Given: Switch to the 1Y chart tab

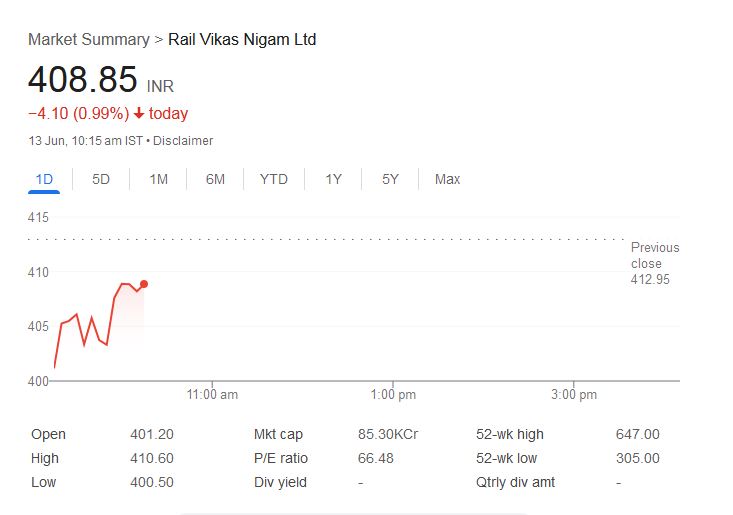Looking at the screenshot, I should 333,179.
